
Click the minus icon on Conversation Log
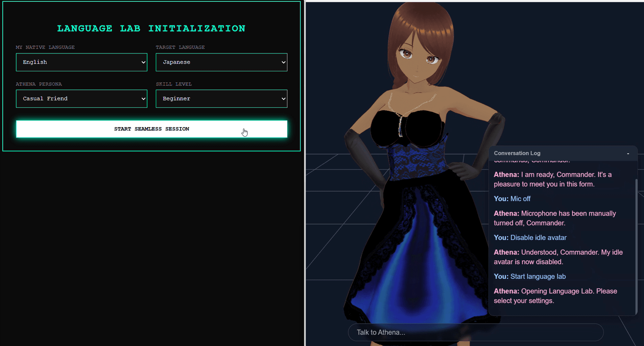coord(628,153)
